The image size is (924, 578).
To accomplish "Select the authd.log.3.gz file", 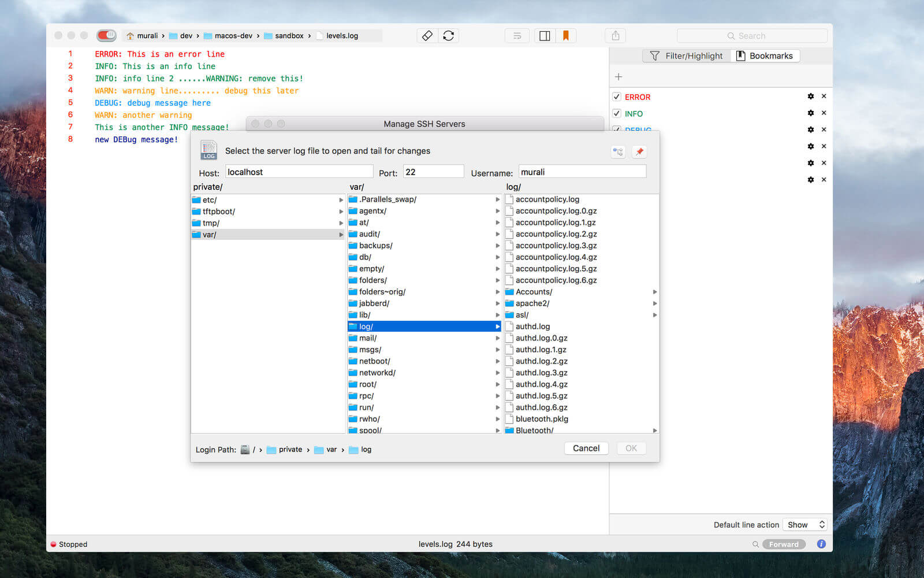I will pyautogui.click(x=581, y=373).
